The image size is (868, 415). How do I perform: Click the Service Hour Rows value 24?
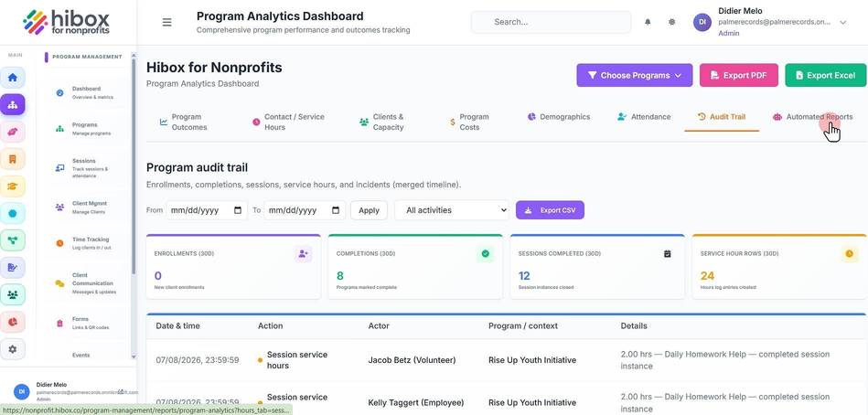click(x=707, y=275)
